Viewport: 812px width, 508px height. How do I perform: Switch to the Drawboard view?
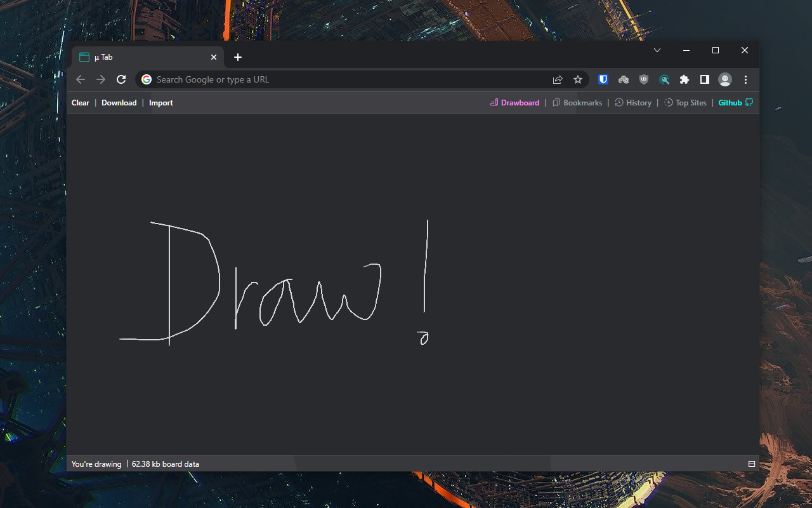514,103
